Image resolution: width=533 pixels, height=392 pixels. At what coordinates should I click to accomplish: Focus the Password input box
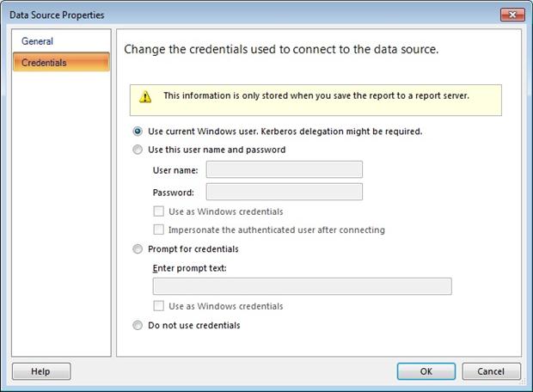pos(284,192)
